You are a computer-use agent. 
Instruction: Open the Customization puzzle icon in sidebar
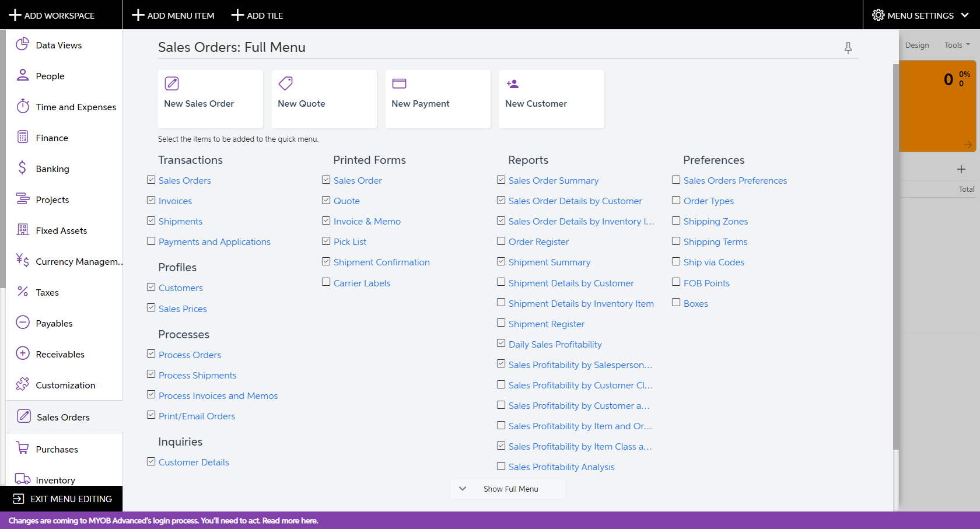coord(23,384)
